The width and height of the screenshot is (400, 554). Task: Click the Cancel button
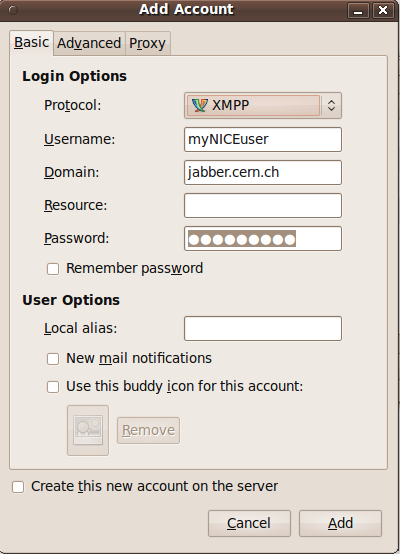coord(249,523)
